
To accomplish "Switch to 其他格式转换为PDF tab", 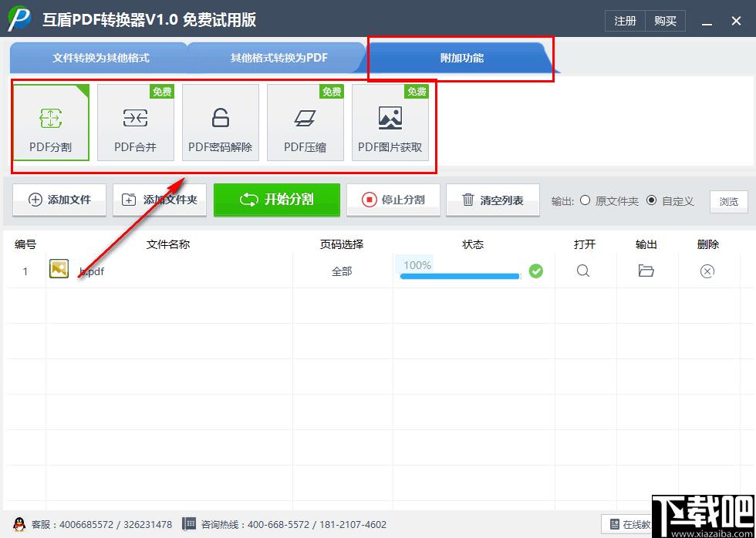I will coord(278,59).
